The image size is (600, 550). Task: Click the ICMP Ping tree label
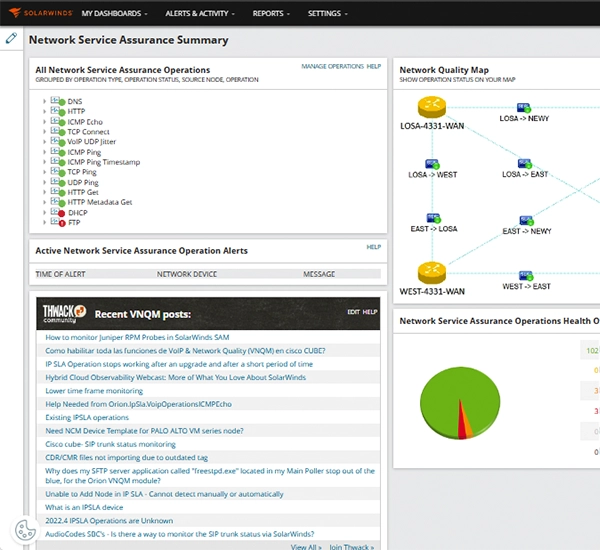[x=84, y=152]
